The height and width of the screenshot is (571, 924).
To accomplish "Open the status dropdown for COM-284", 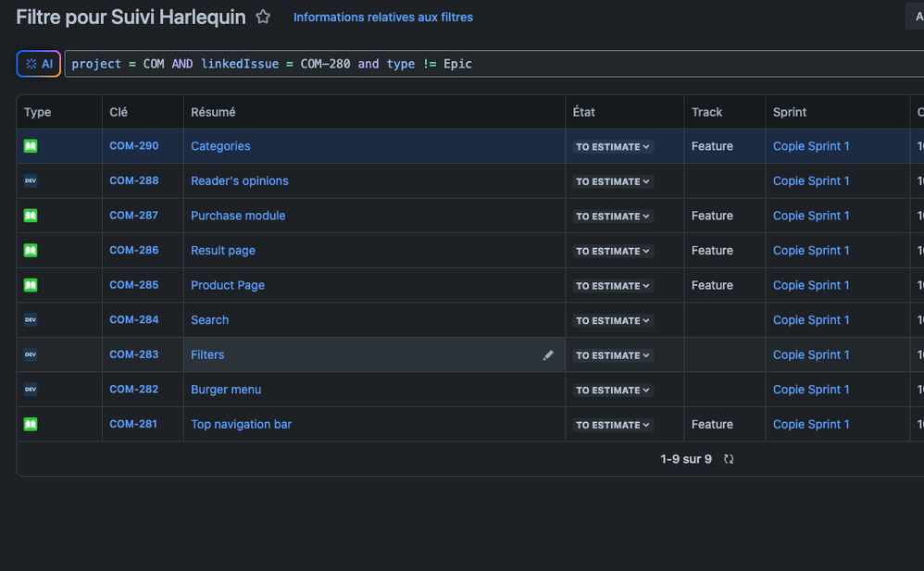I will point(613,320).
